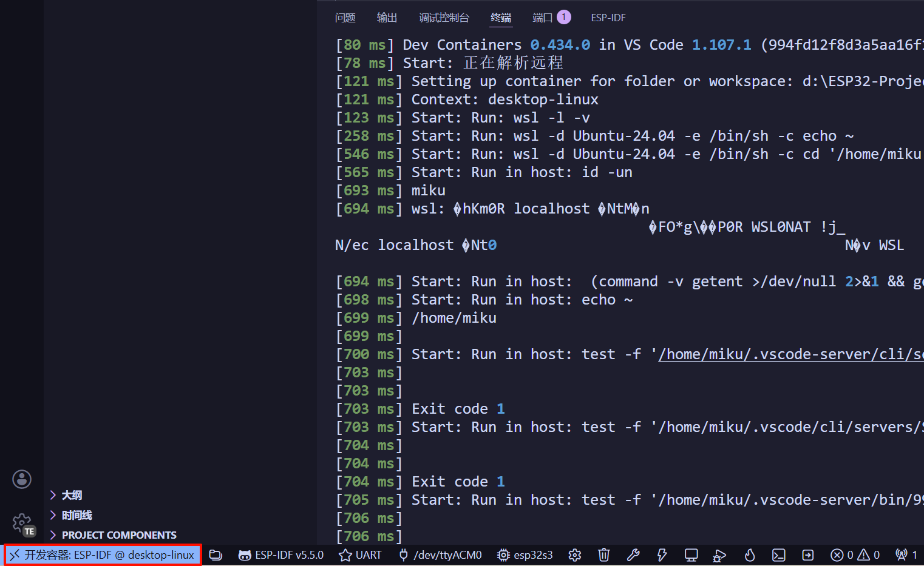This screenshot has height=566, width=924.
Task: Click the '/home/miku' output line
Action: click(454, 318)
